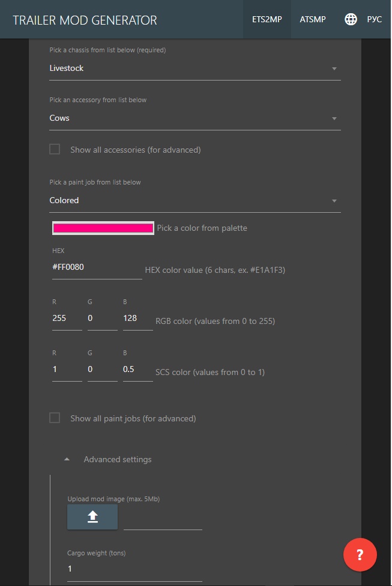Click the Cargo weight tons field
Viewport: 392px width, 586px height.
(x=134, y=569)
